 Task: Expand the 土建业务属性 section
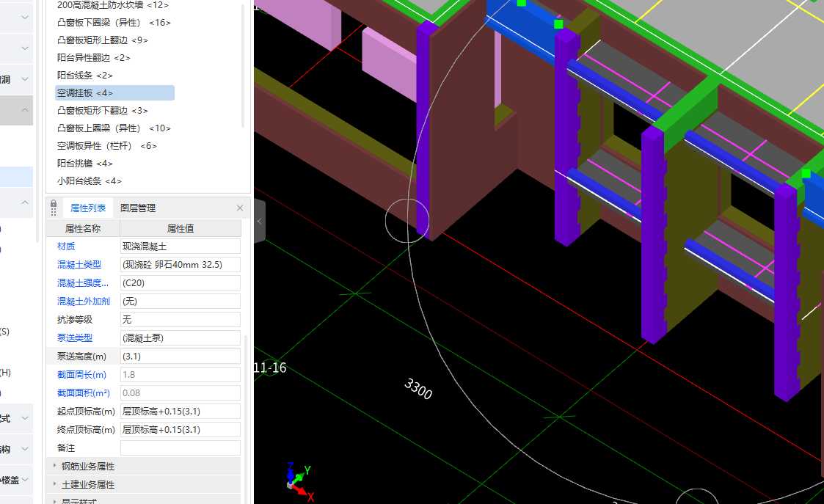(87, 485)
